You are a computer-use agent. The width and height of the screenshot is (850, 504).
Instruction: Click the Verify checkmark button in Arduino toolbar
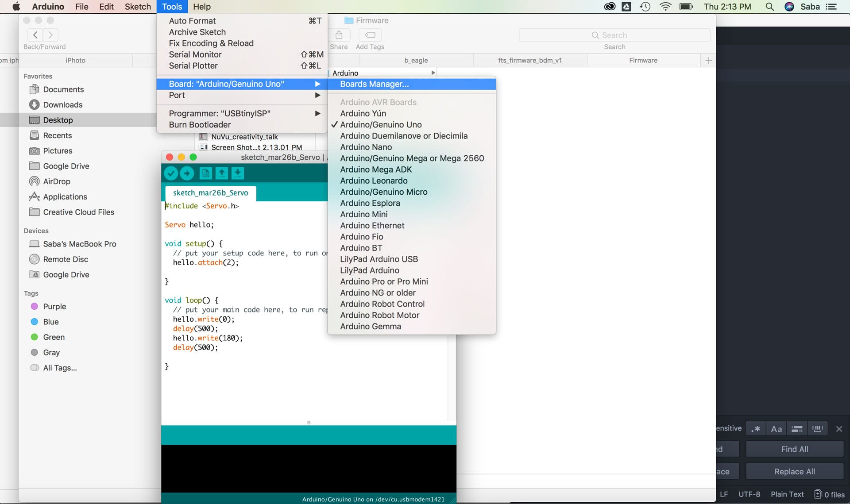pyautogui.click(x=171, y=173)
